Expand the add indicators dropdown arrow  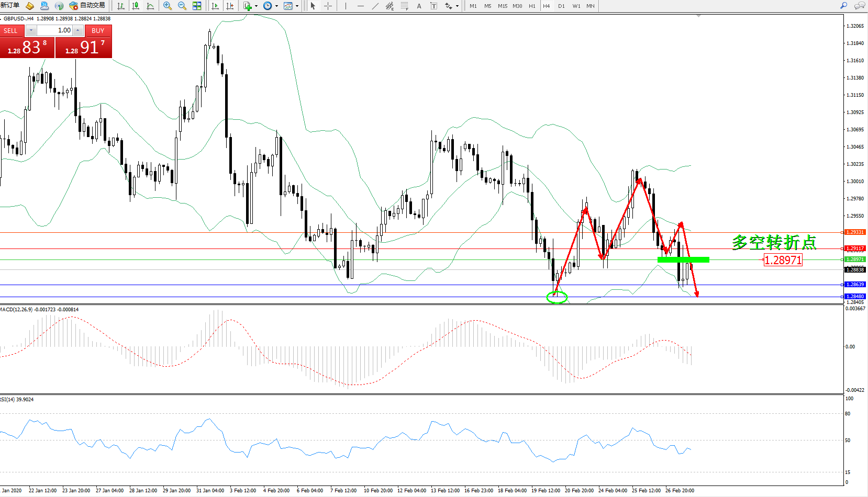[256, 6]
